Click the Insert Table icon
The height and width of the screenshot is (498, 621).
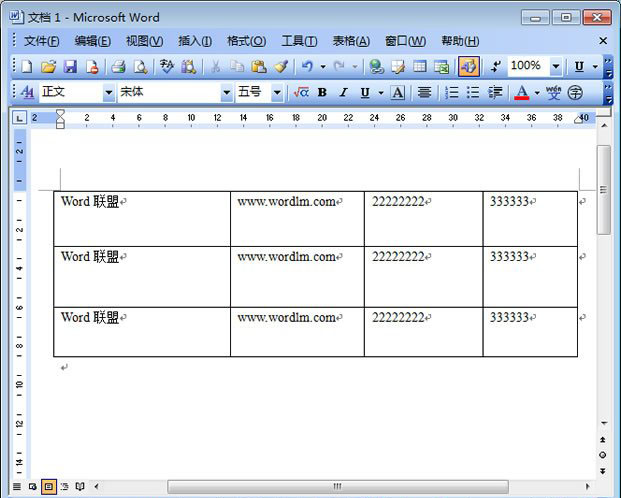[420, 67]
